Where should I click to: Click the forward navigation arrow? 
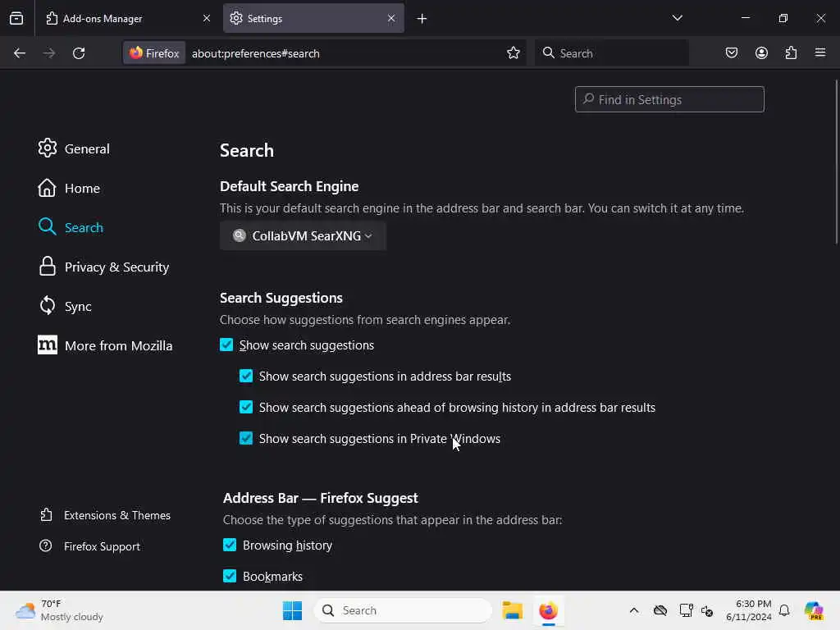click(48, 53)
